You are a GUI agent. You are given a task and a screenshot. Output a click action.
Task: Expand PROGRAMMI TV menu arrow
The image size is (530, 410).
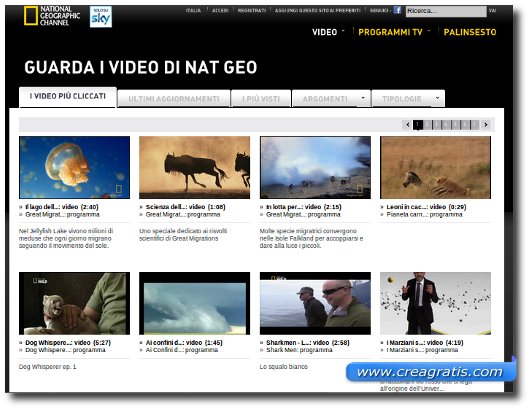pyautogui.click(x=429, y=31)
